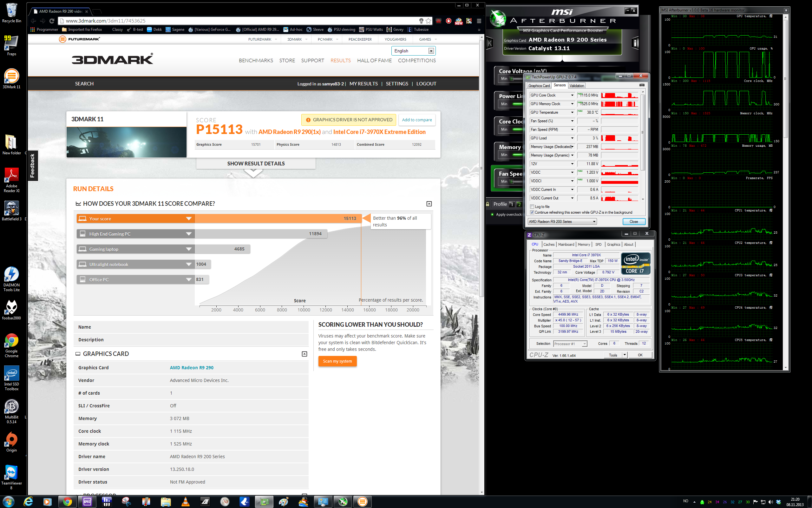Click the GPU-Z taskbar icon
The width and height of the screenshot is (812, 508).
coord(264,502)
